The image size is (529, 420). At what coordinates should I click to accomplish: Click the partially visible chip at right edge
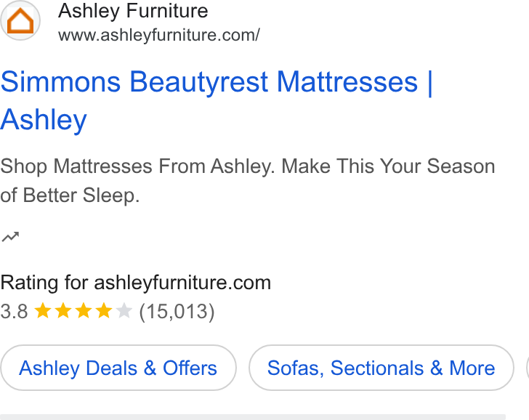528,368
